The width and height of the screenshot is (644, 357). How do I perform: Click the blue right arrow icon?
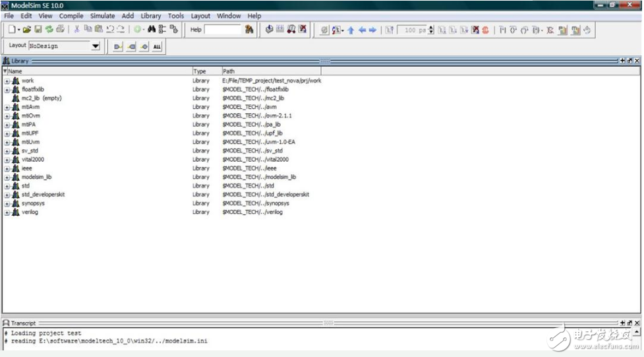(x=373, y=30)
